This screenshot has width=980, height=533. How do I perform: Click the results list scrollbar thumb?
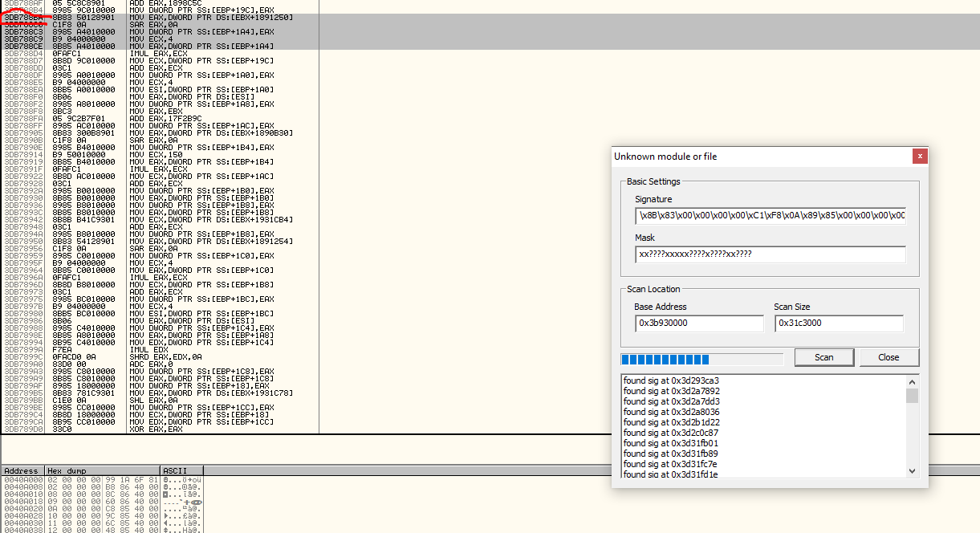912,396
